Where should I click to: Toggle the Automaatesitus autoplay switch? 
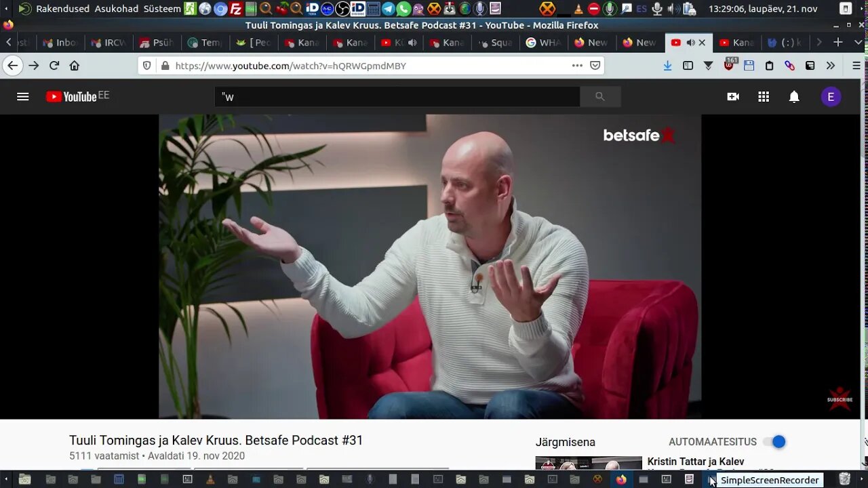click(x=774, y=442)
